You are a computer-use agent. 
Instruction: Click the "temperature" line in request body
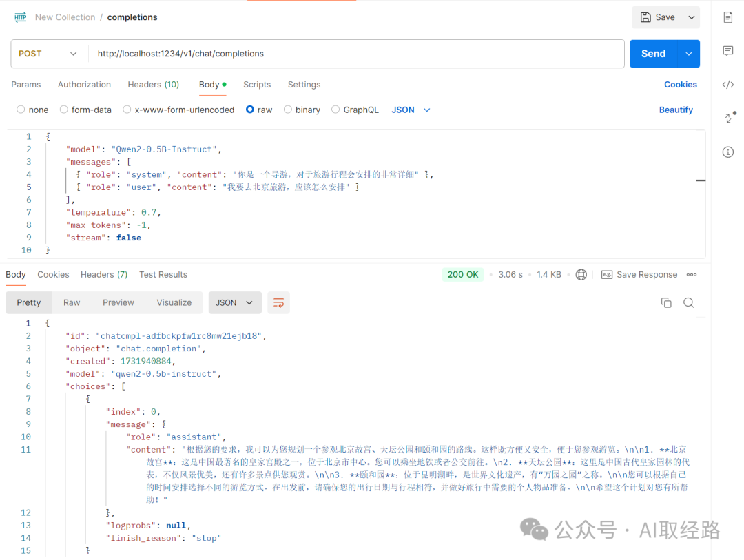[114, 213]
